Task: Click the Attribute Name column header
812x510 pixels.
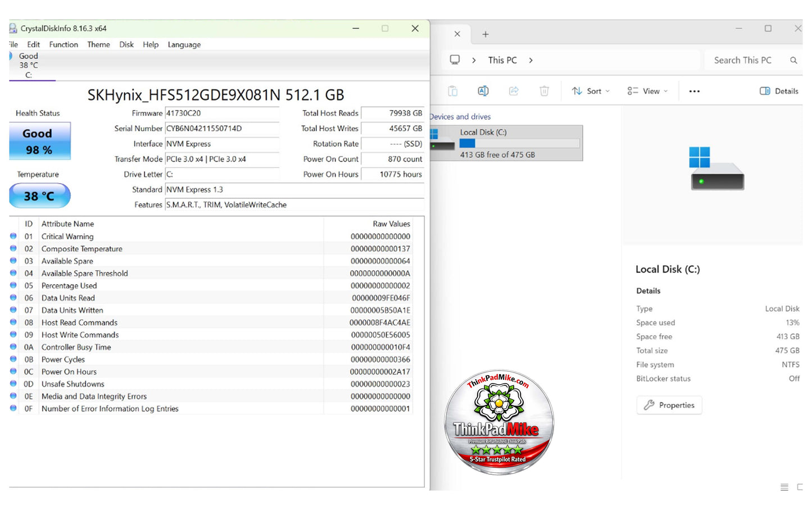Action: 68,224
